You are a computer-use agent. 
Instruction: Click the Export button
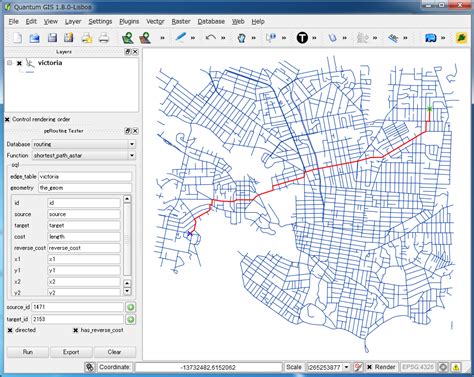click(71, 352)
